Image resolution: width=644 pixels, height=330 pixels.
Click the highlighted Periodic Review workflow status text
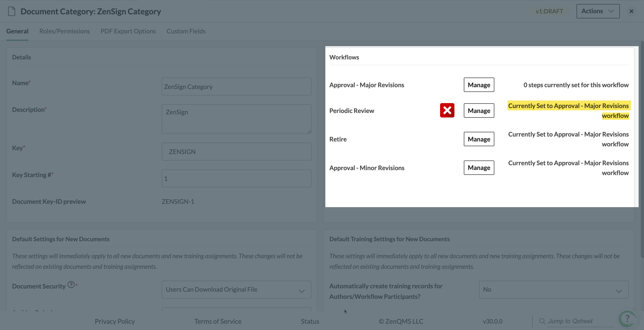tap(569, 111)
